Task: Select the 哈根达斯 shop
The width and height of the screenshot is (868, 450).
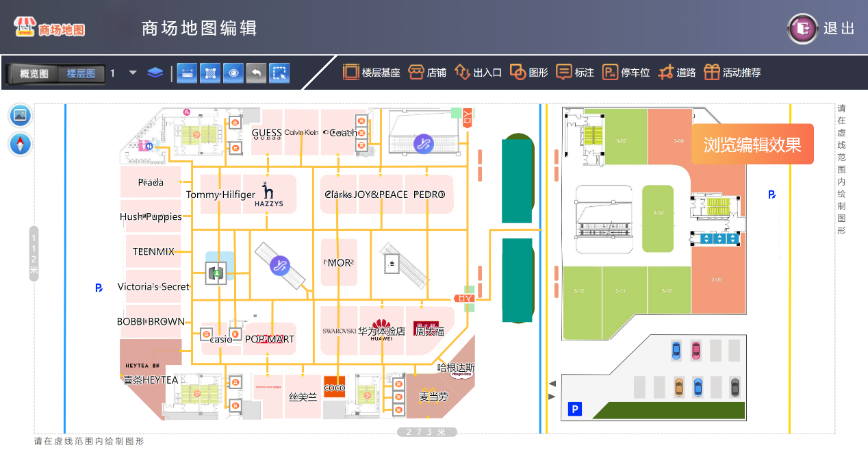Action: [456, 368]
